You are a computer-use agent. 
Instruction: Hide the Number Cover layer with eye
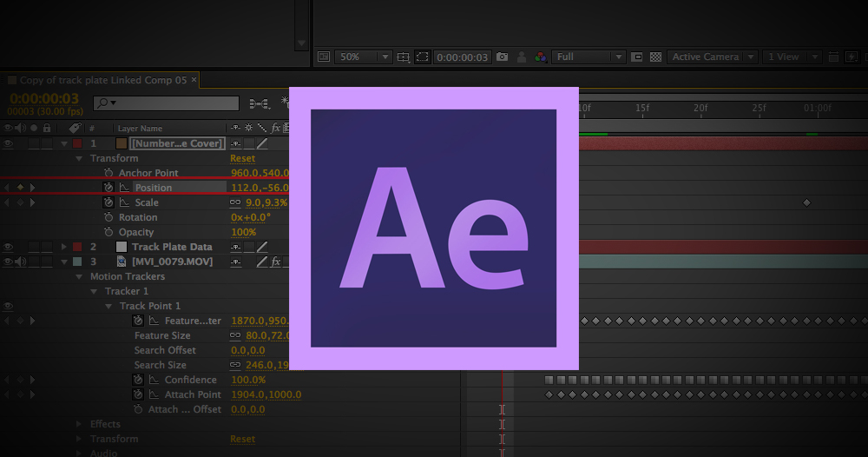pos(8,143)
